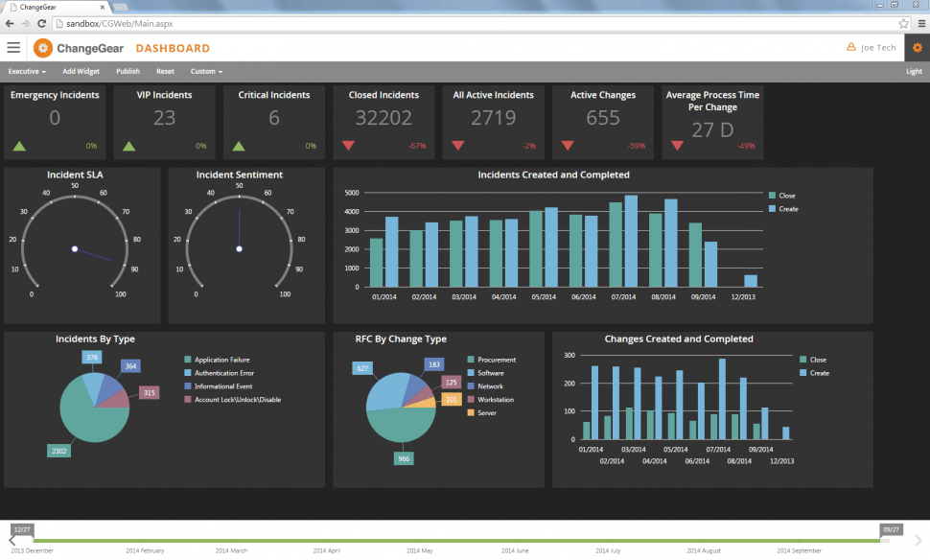This screenshot has width=930, height=560.
Task: Click the green trend arrow under Critical Incidents
Action: pyautogui.click(x=239, y=146)
